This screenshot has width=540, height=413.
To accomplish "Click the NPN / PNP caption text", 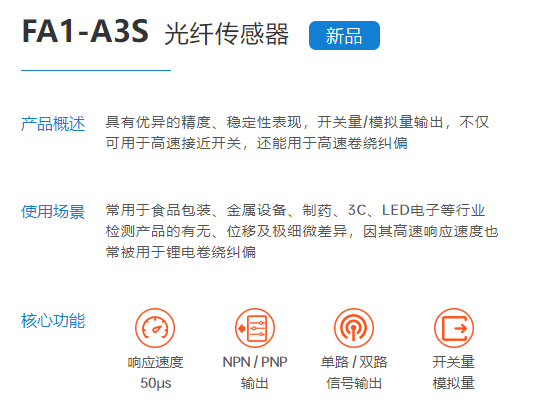I will pyautogui.click(x=255, y=362).
